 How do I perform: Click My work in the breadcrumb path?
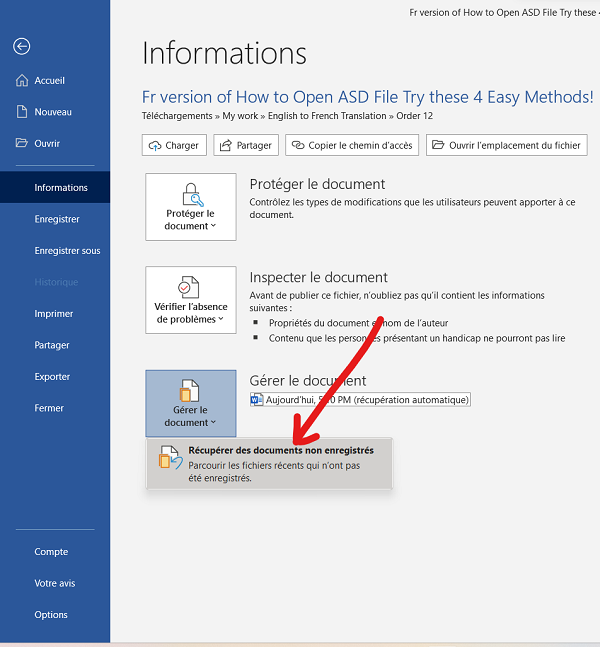(x=240, y=116)
